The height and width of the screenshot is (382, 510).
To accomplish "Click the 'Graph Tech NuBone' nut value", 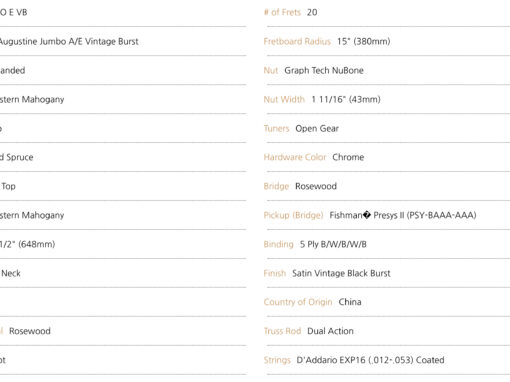I will (324, 70).
